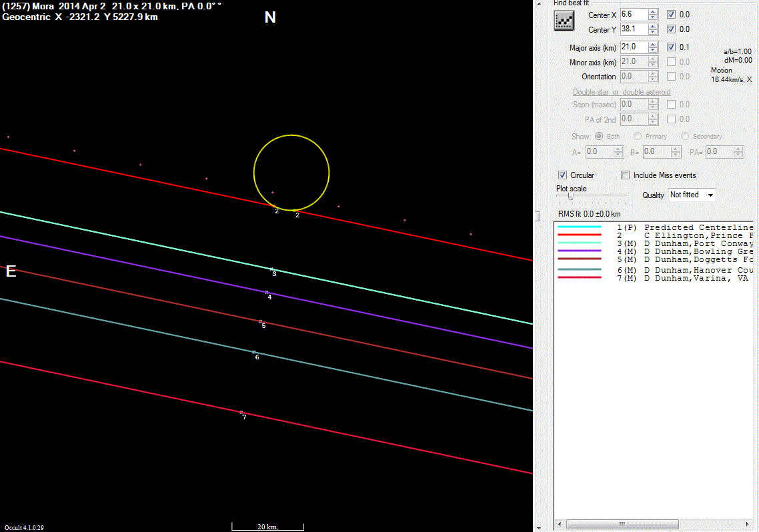Select the Predicted Centerline legend row

tap(656, 227)
